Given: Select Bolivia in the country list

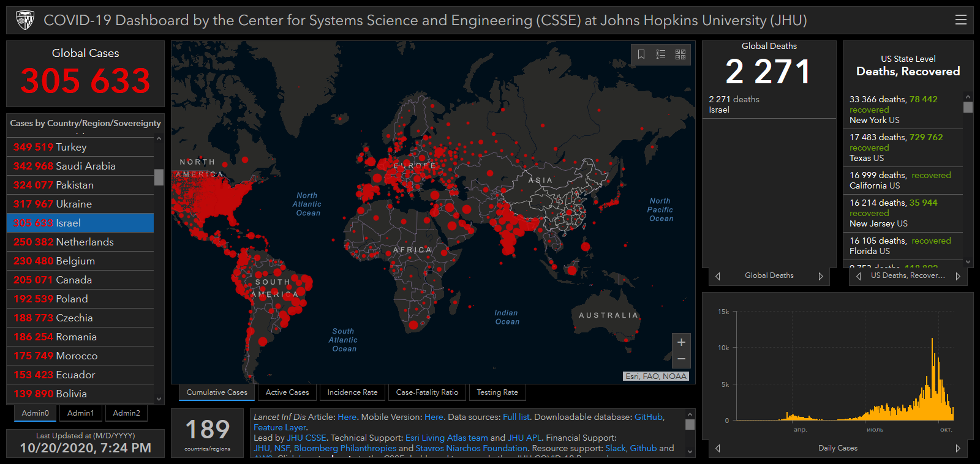Looking at the screenshot, I should coord(80,394).
